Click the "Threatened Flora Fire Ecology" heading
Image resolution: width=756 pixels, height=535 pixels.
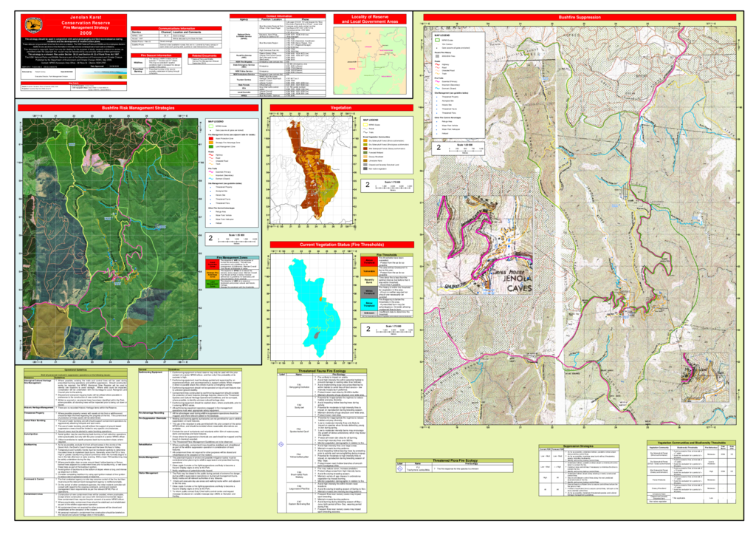[455, 460]
